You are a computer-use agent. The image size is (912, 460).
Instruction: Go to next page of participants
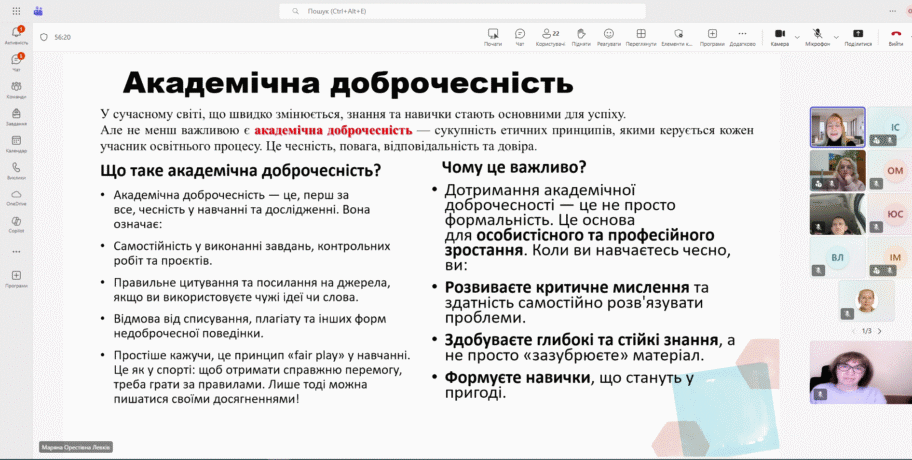point(881,330)
